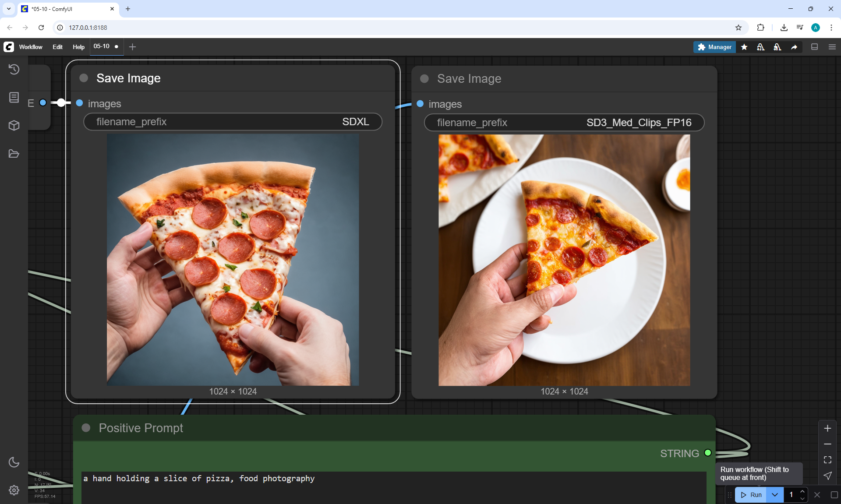This screenshot has height=504, width=841.
Task: Expand the Run button dropdown arrow
Action: click(x=775, y=495)
